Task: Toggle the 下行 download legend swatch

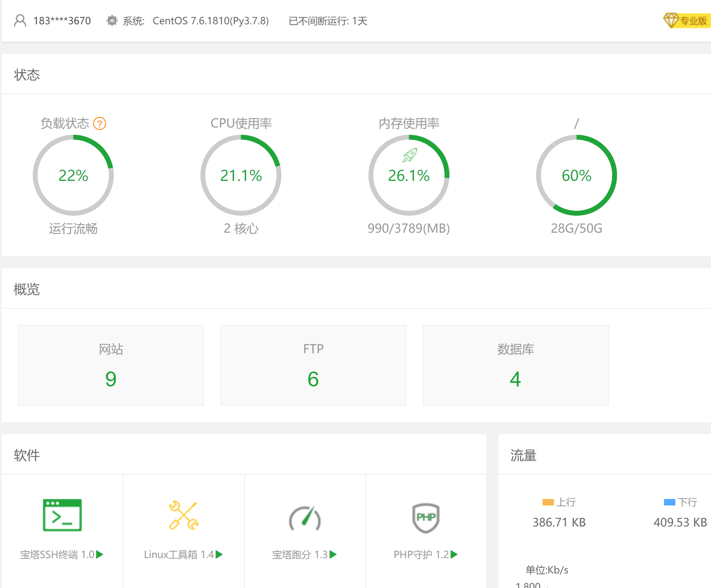Action: point(669,502)
